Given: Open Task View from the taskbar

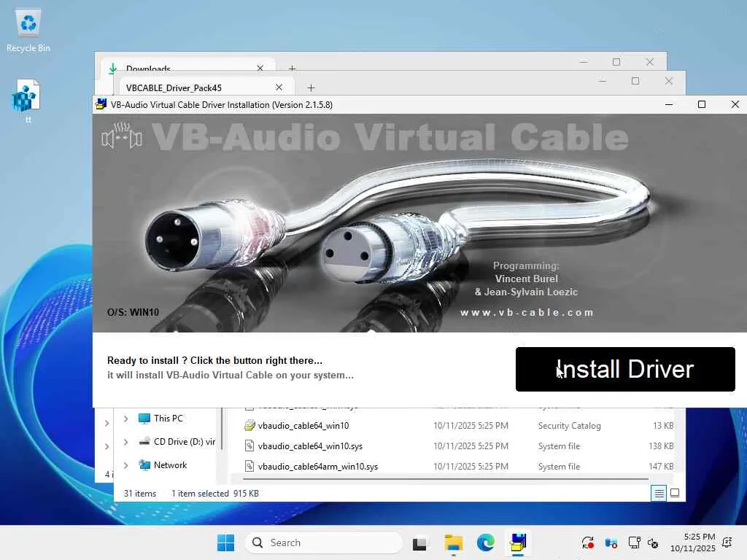Looking at the screenshot, I should click(x=419, y=542).
